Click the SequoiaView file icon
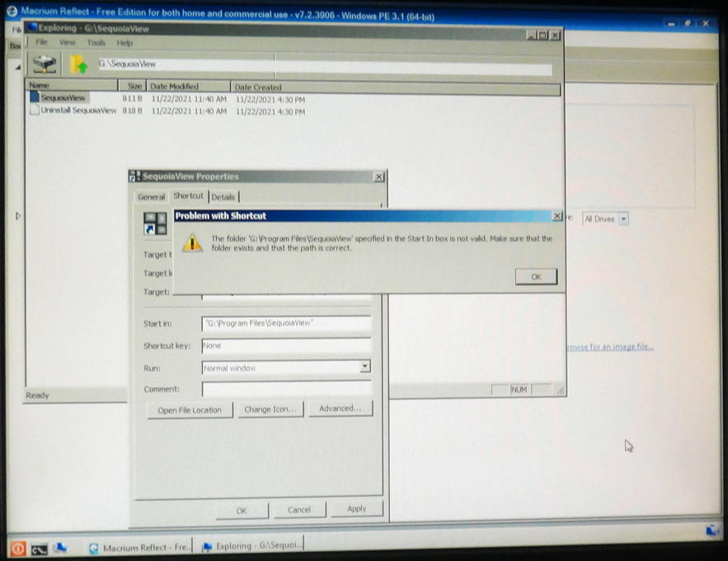The width and height of the screenshot is (728, 561). [35, 97]
